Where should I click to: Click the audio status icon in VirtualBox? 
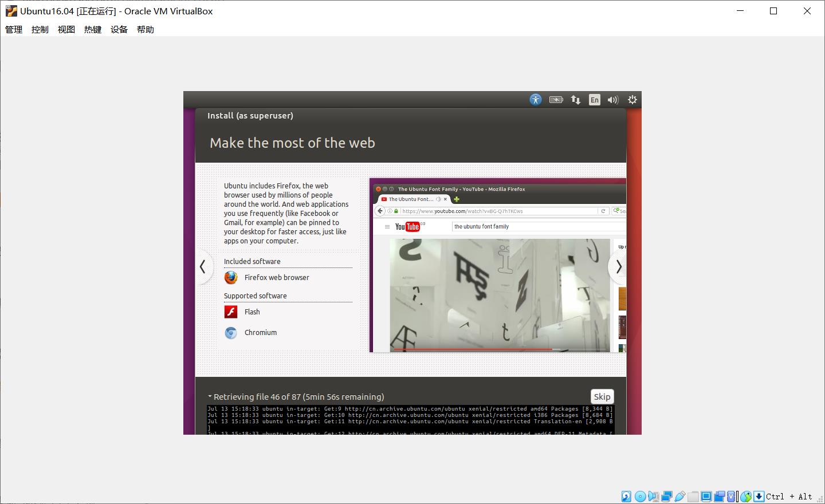(654, 497)
